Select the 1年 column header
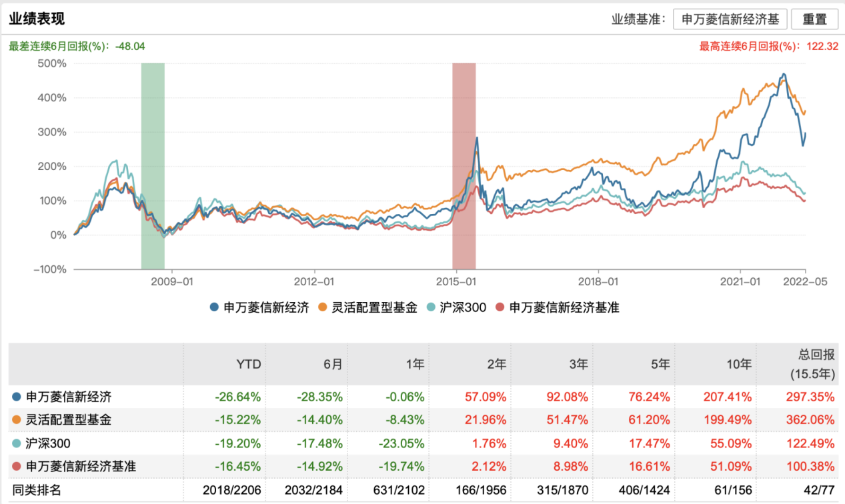The height and width of the screenshot is (504, 845). (415, 365)
